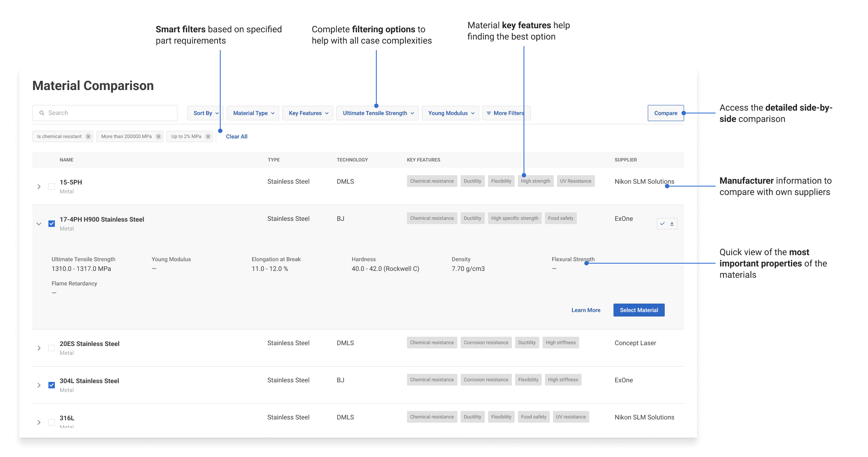Open the Material Type filter menu
Image resolution: width=868 pixels, height=457 pixels.
pos(253,113)
